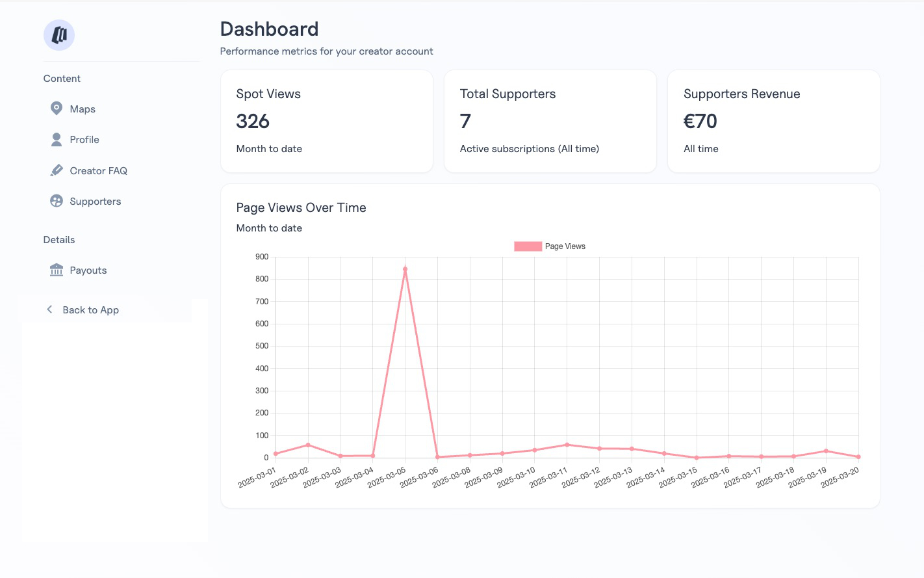Toggle the Page Views legend label

[x=565, y=246]
